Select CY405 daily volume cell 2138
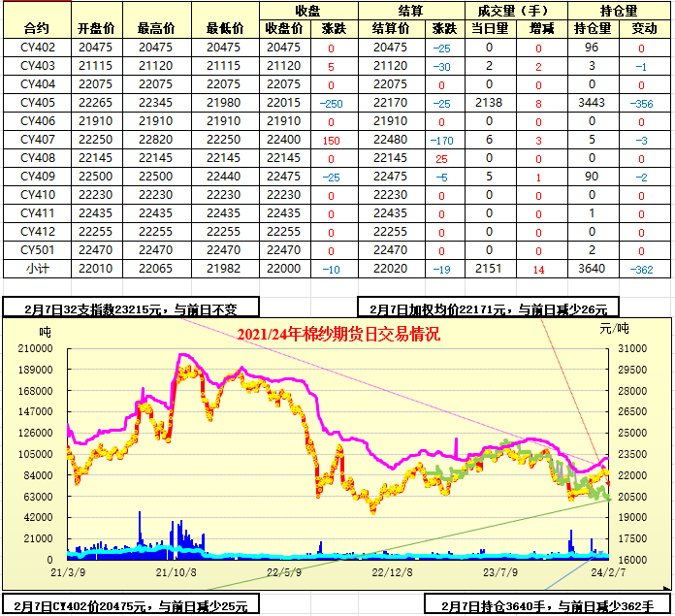Image resolution: width=675 pixels, height=616 pixels. click(x=488, y=103)
